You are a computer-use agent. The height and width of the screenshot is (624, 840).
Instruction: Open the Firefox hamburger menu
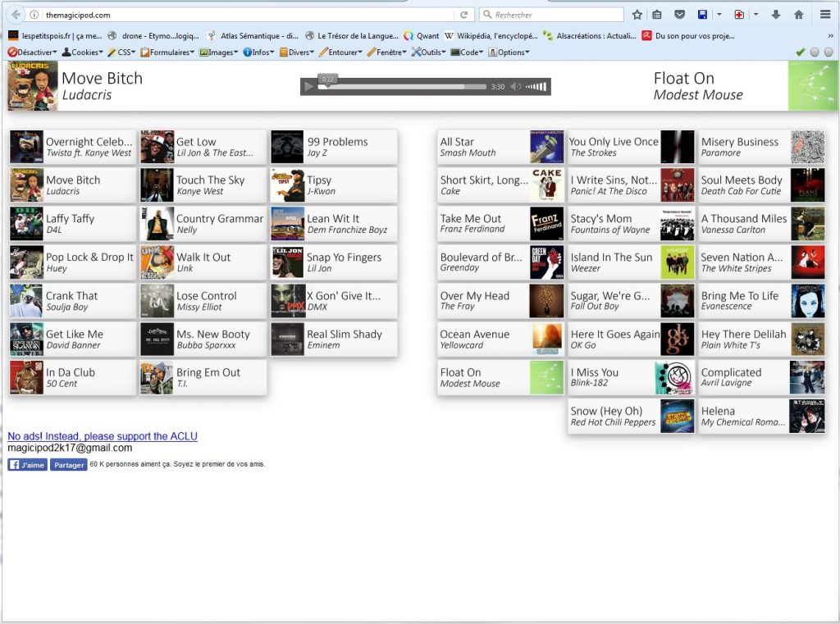pos(825,15)
